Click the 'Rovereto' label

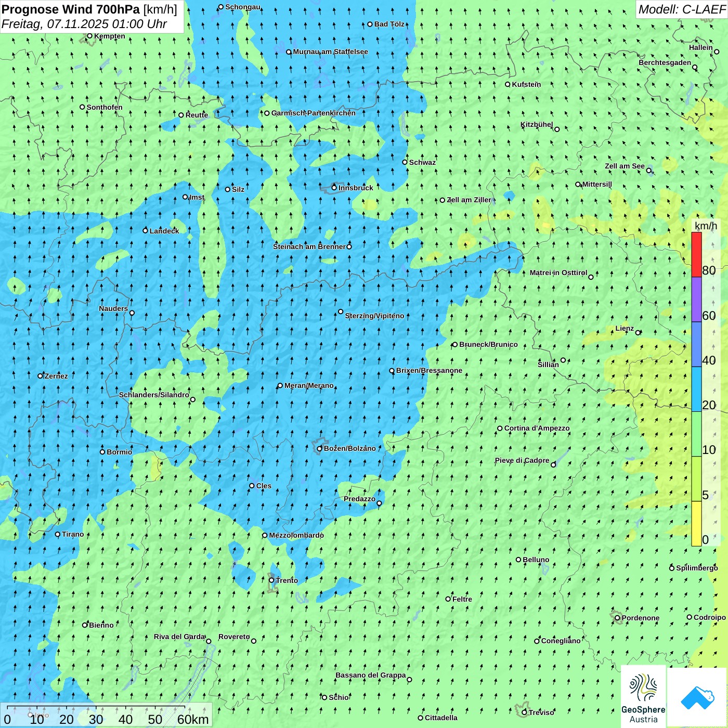[234, 636]
